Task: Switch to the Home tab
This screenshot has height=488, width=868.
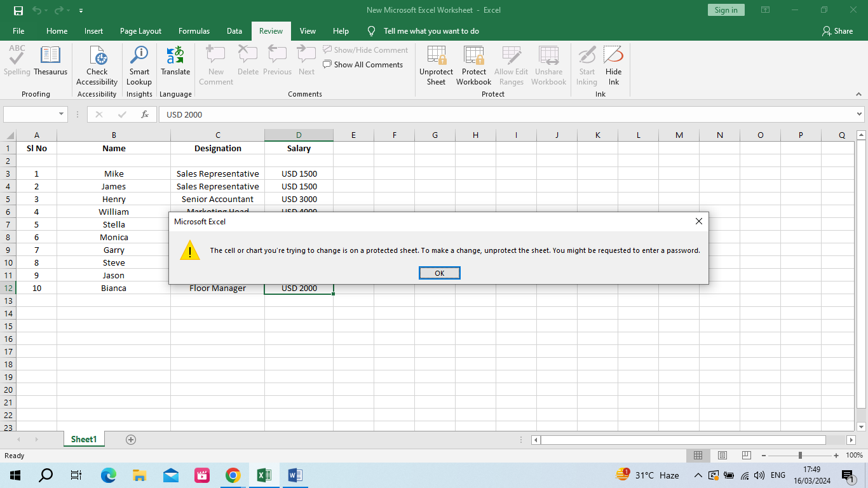Action: 57,31
